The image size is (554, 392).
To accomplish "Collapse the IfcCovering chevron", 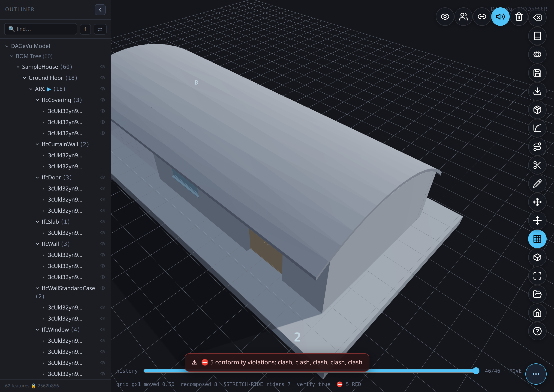I will coord(37,100).
